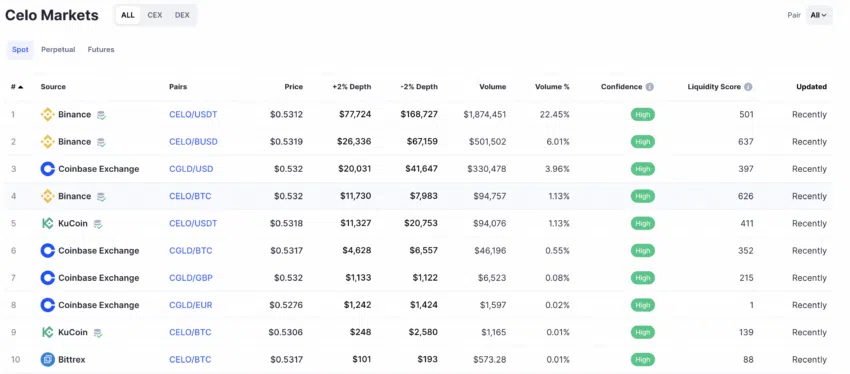Open the CELO/USDT pair link on Binance
850x374 pixels.
tap(193, 114)
